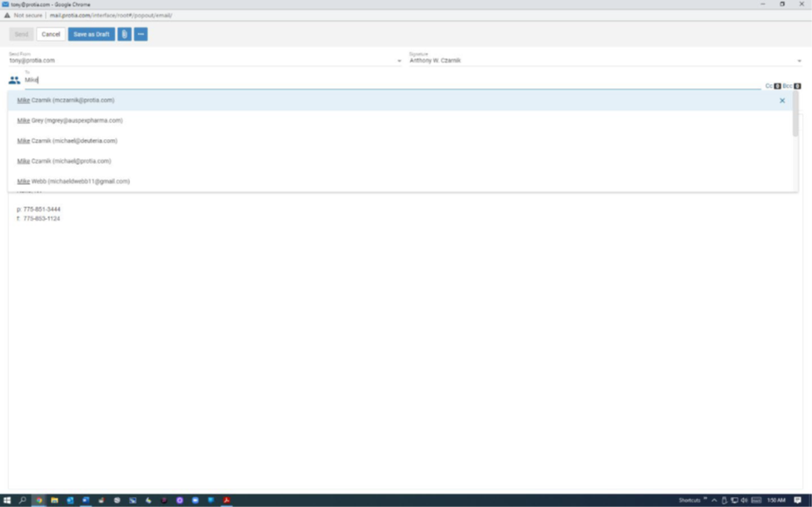Viewport: 812px width, 507px height.
Task: Open File Explorer from the taskbar
Action: click(54, 500)
